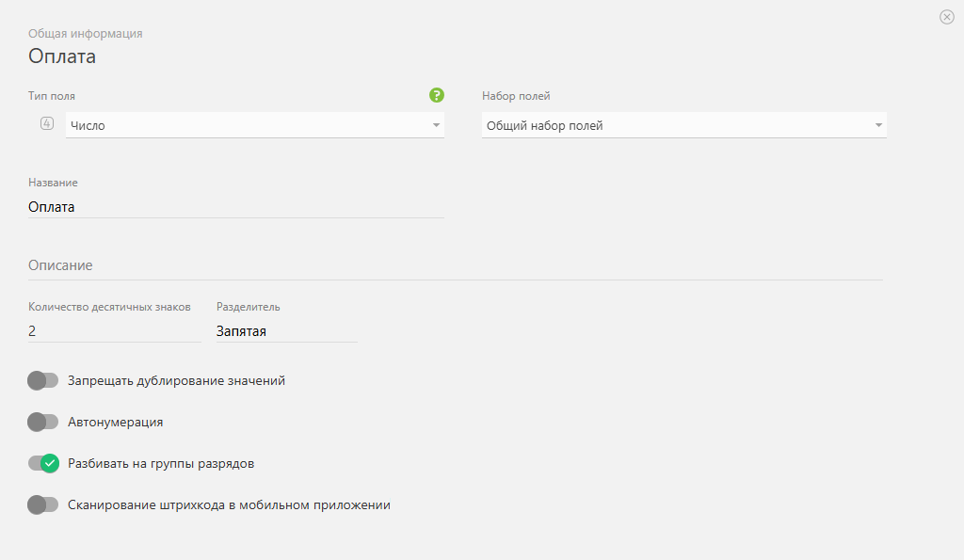The image size is (964, 560).
Task: Click the Автонумерация text label
Action: click(116, 423)
